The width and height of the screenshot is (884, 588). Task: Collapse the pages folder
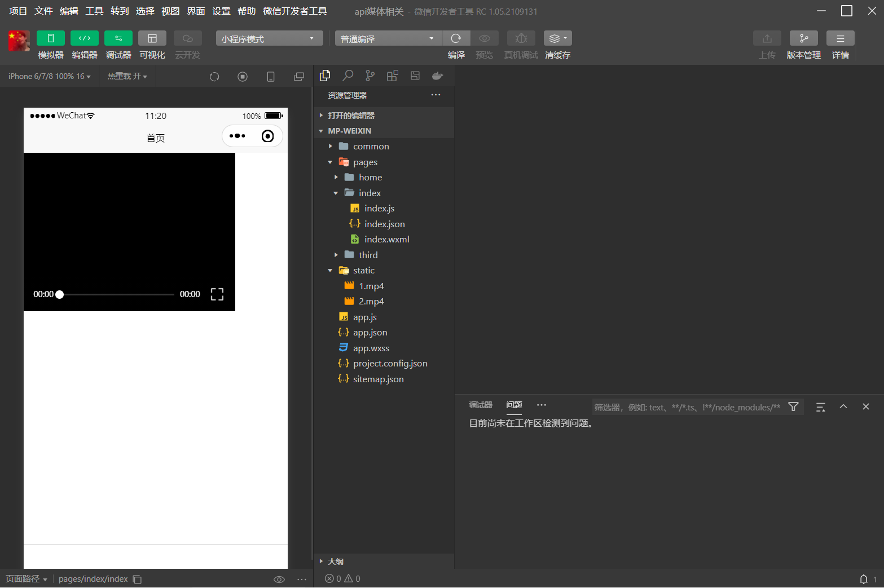(x=384, y=162)
